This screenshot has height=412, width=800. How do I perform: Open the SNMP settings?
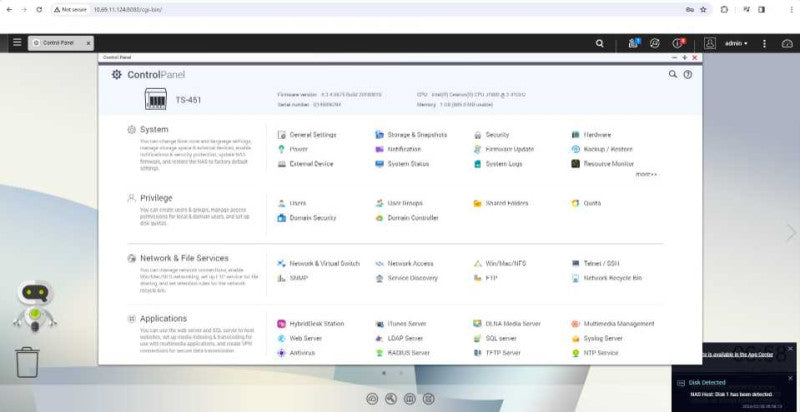tap(292, 278)
